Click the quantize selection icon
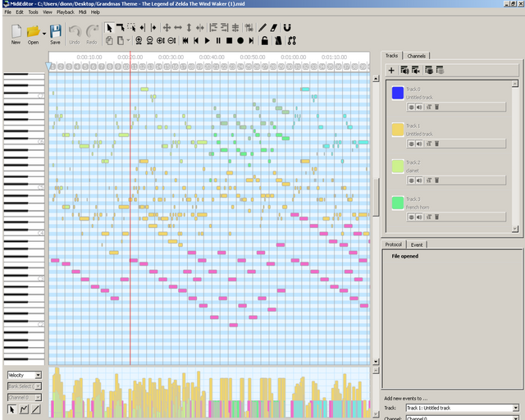This screenshot has width=525, height=420. coord(249,27)
